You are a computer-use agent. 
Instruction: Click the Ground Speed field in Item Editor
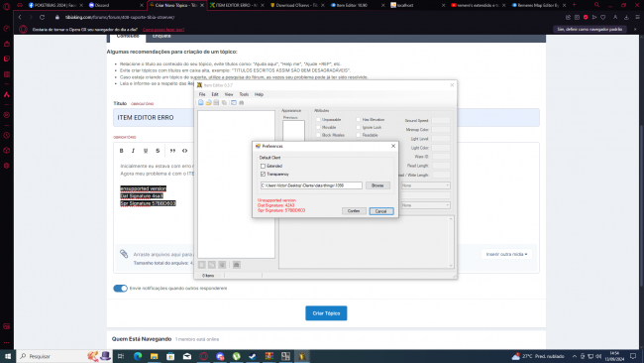click(x=441, y=120)
